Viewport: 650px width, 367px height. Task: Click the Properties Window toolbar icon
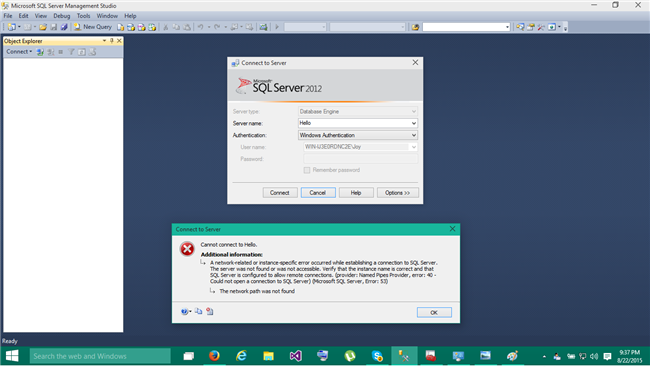(530, 27)
